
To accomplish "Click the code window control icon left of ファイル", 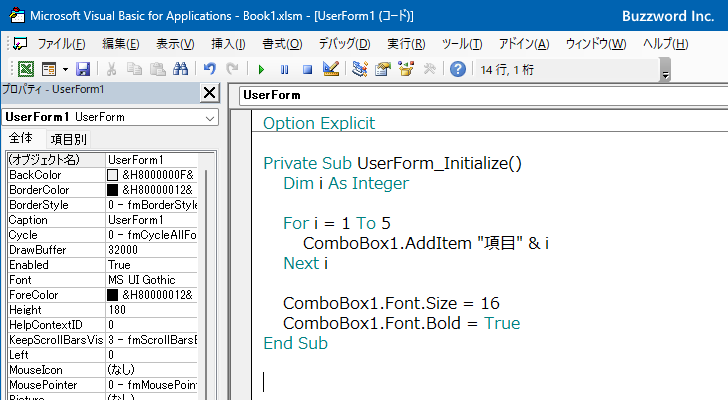I will 20,44.
